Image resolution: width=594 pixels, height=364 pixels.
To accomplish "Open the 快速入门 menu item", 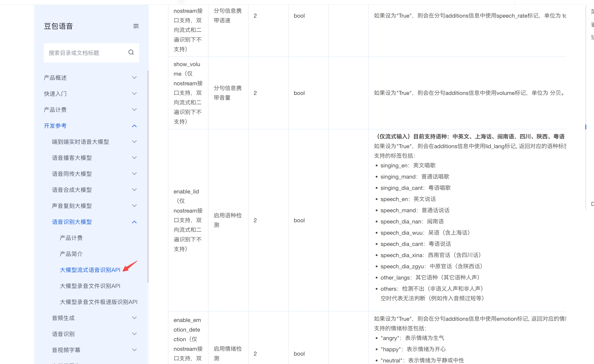I will point(55,94).
